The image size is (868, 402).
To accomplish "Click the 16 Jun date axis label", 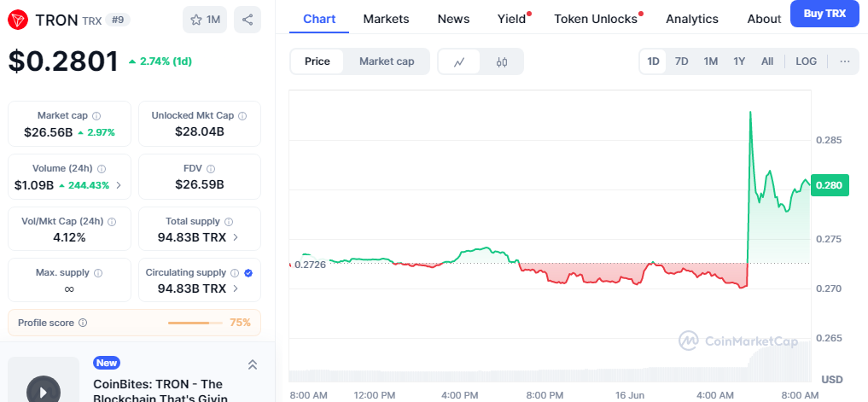I will (630, 395).
